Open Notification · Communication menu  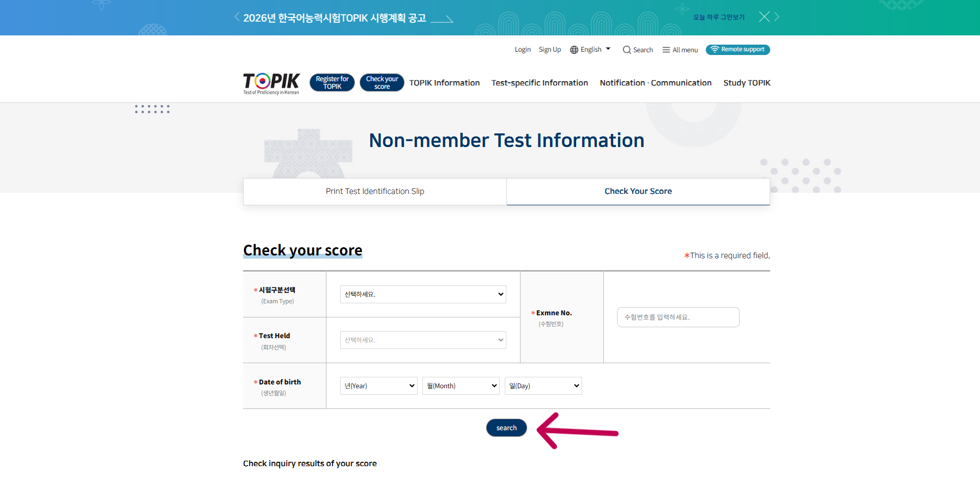coord(656,83)
